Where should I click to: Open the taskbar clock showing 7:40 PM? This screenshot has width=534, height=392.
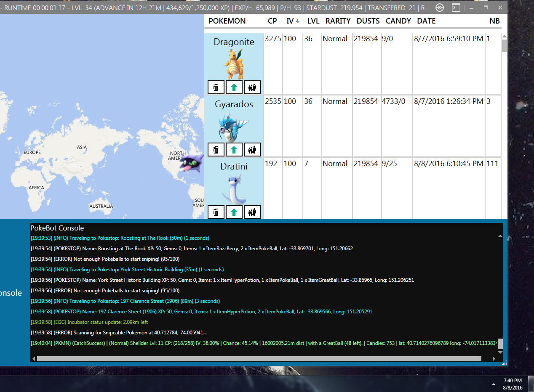[x=513, y=384]
